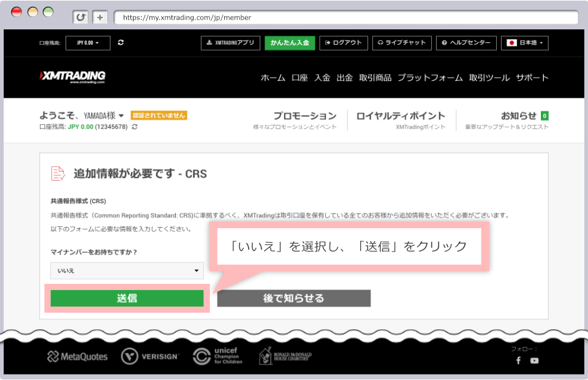This screenshot has width=588, height=380.
Task: Click the green 0 notification badge
Action: pos(545,116)
